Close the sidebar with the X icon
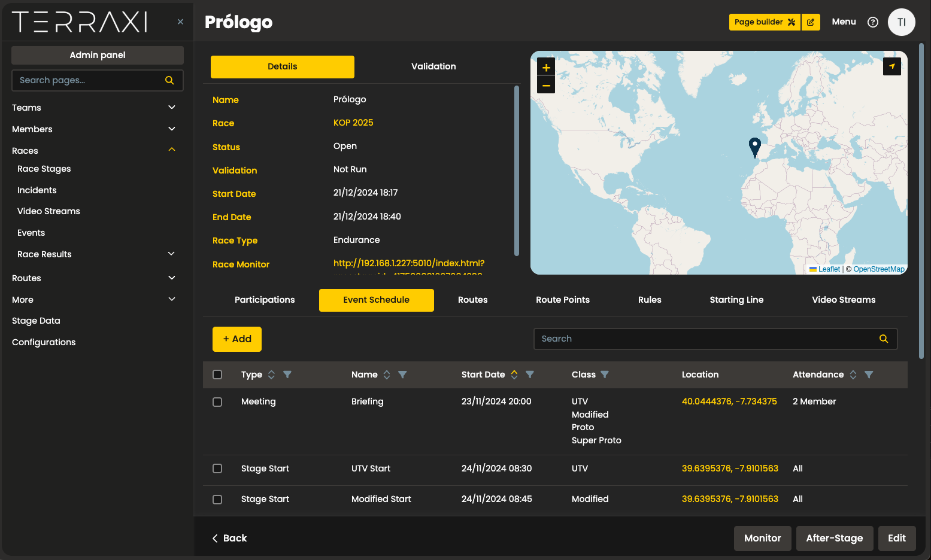The image size is (931, 560). point(180,22)
